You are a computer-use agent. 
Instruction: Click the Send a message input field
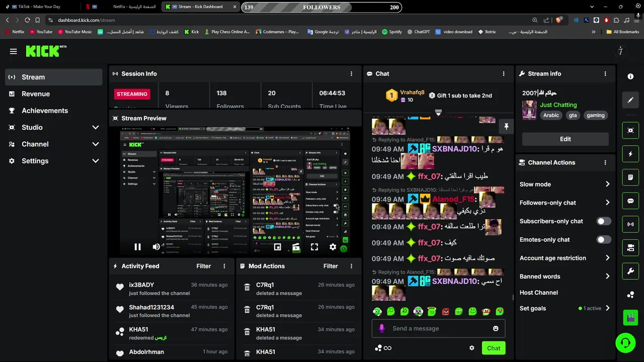438,328
